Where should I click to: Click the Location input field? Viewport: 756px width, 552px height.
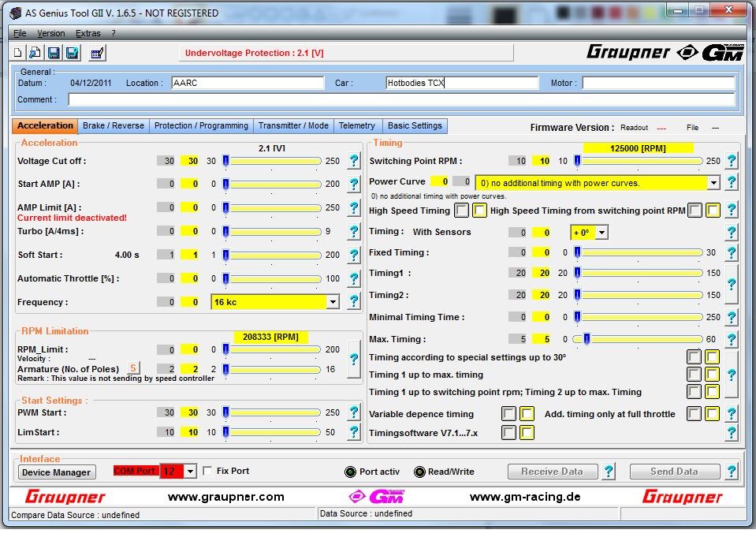248,83
